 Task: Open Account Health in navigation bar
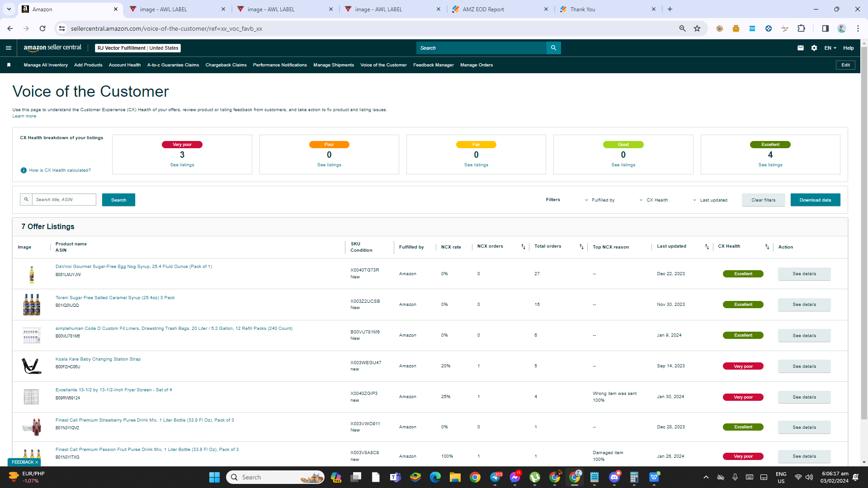click(125, 65)
